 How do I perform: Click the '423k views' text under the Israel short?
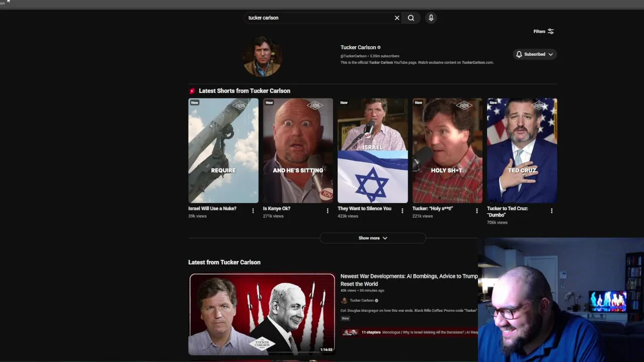coord(348,216)
